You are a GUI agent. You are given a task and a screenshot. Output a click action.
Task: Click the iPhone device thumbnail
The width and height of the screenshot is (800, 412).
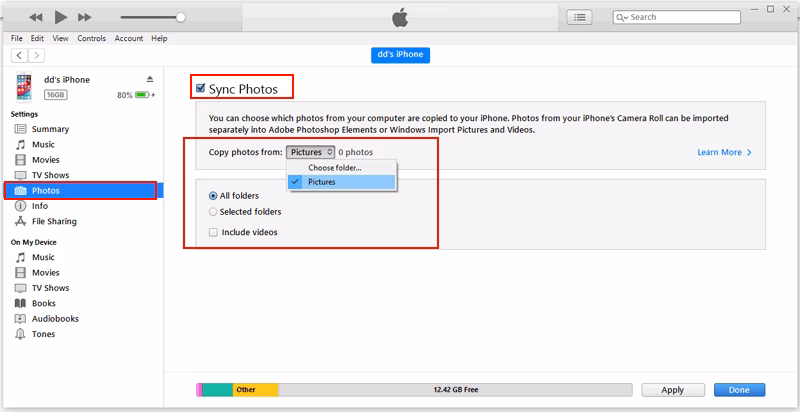[x=23, y=87]
